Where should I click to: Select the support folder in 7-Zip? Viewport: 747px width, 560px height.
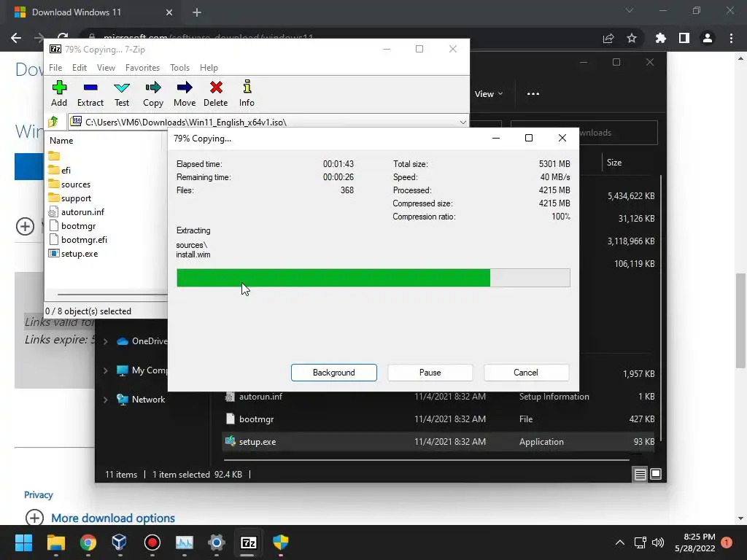(x=76, y=198)
